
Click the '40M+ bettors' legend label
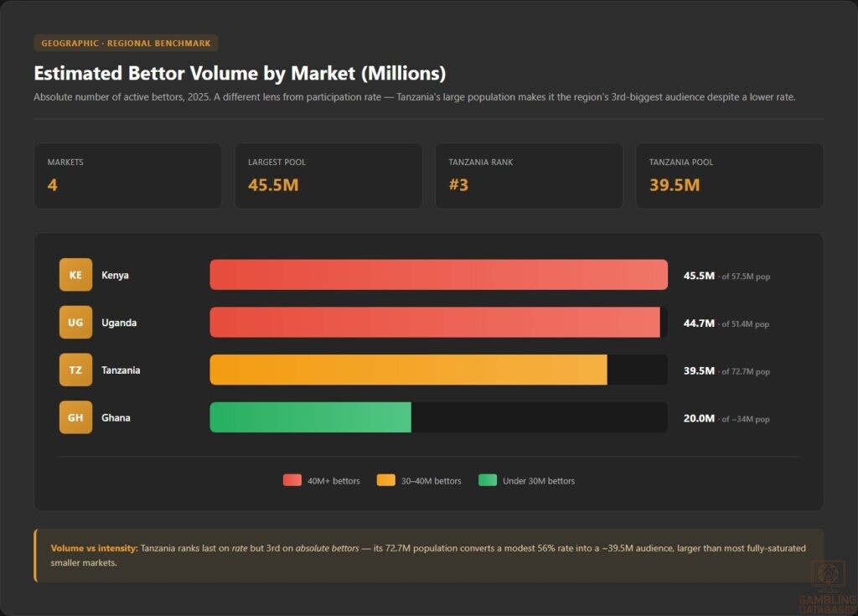tap(333, 481)
